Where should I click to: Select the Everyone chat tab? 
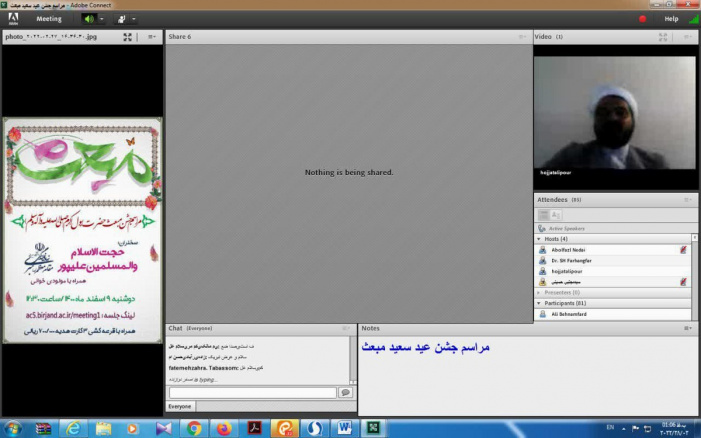(x=180, y=406)
